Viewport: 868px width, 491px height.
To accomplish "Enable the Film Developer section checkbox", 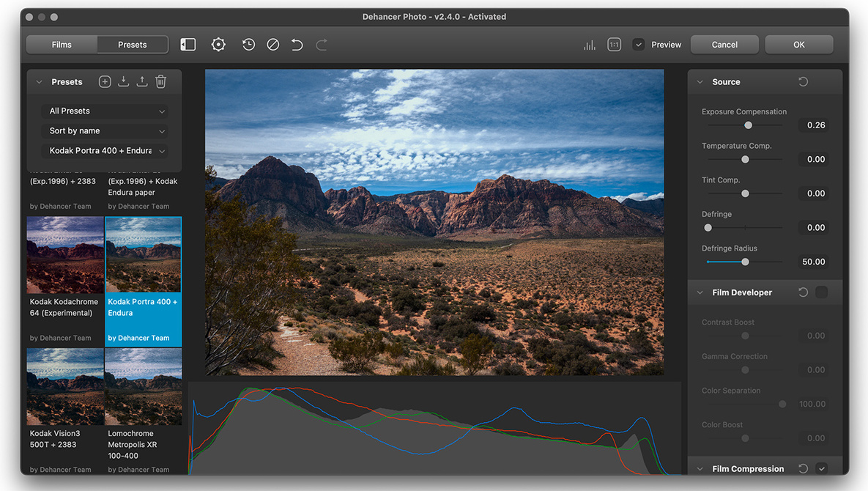I will pos(822,292).
